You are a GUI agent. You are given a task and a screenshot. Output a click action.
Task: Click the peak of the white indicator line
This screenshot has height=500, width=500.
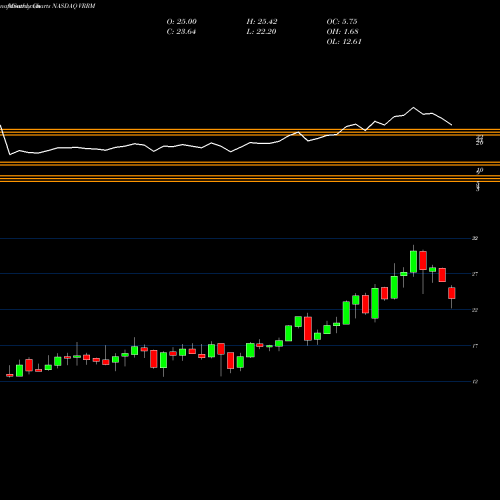[x=414, y=107]
